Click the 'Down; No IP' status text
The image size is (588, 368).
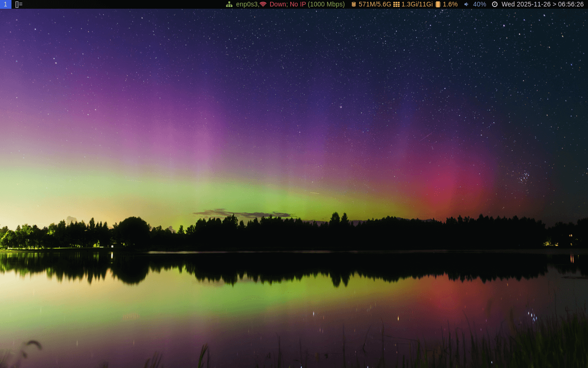288,4
